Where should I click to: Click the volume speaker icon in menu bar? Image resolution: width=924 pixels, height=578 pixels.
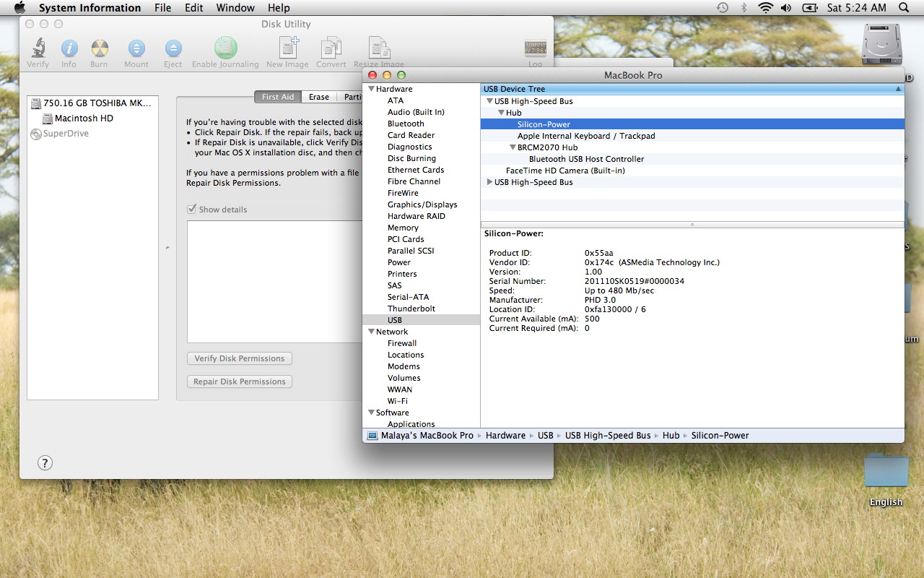point(785,8)
